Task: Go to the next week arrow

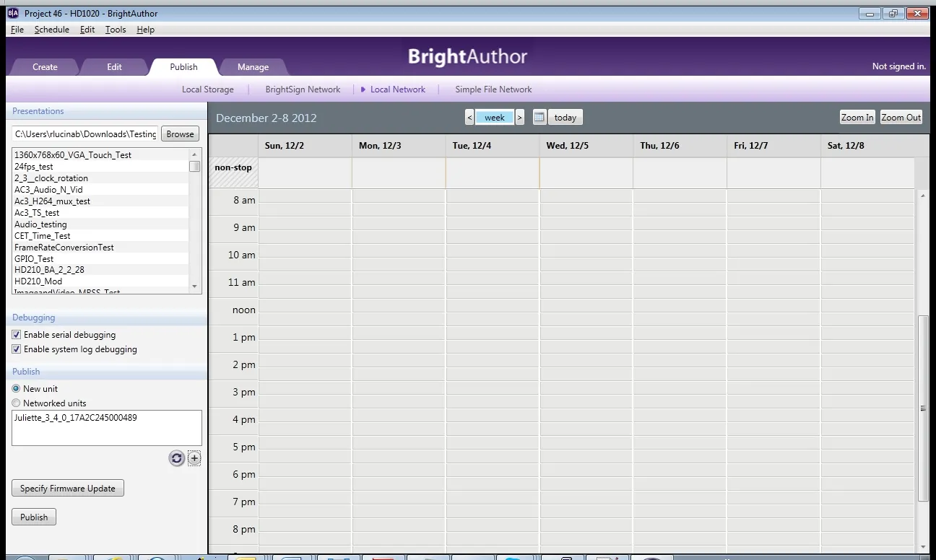Action: coord(519,118)
